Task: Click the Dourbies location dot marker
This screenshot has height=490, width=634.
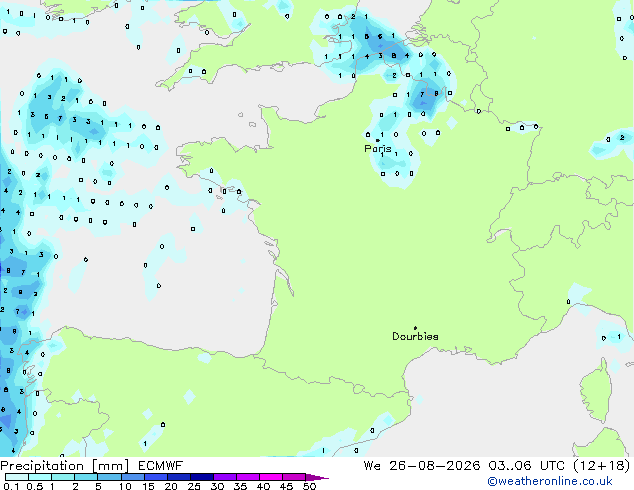Action: click(x=415, y=328)
